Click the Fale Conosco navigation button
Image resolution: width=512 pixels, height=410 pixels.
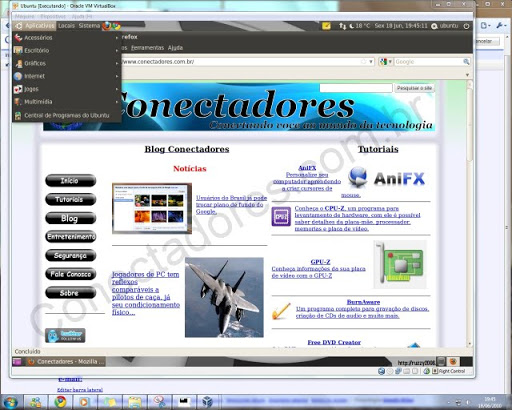tap(70, 274)
